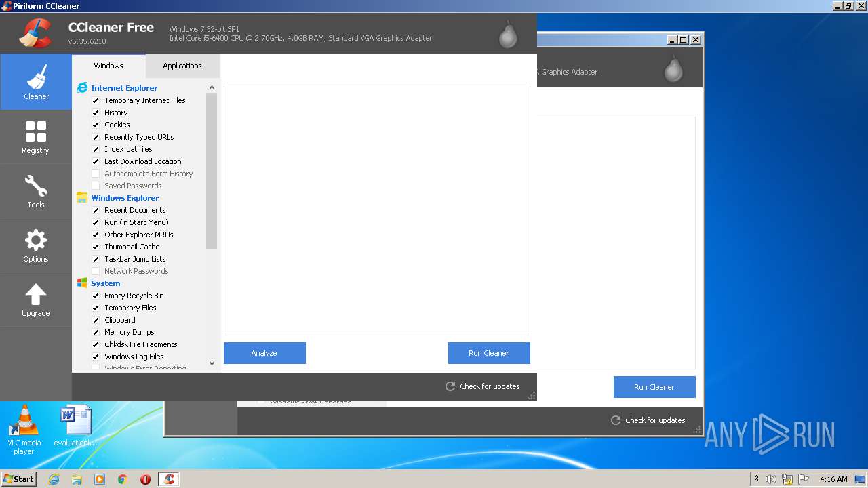Click the CCleaner taskbar button
This screenshot has width=868, height=488.
point(169,479)
